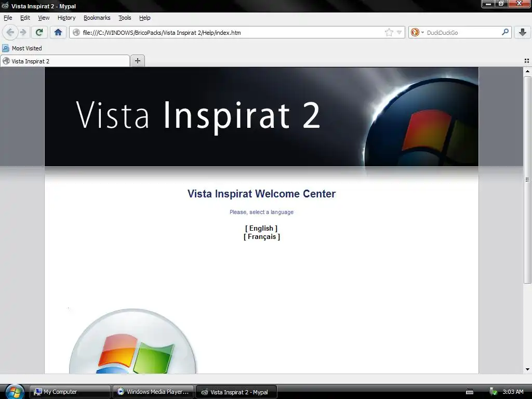Reload the page with the refresh icon
Screen dimensions: 532x399
click(39, 32)
